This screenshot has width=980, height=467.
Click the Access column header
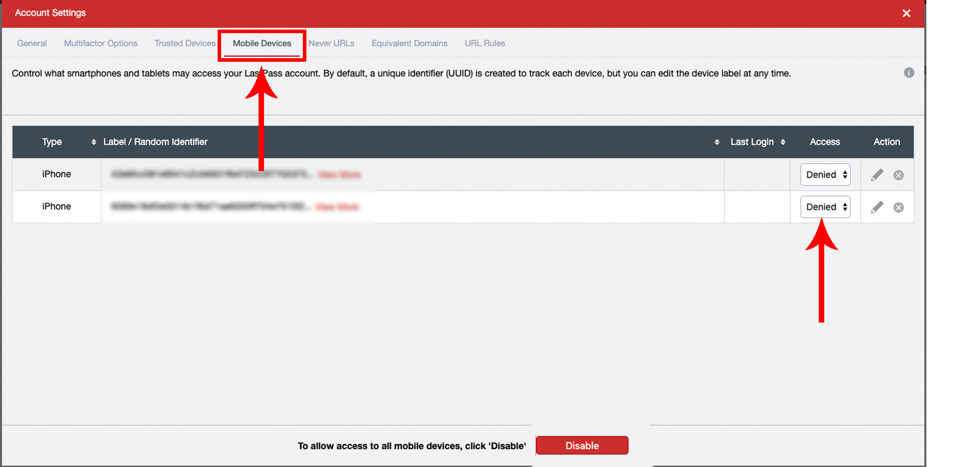coord(825,142)
